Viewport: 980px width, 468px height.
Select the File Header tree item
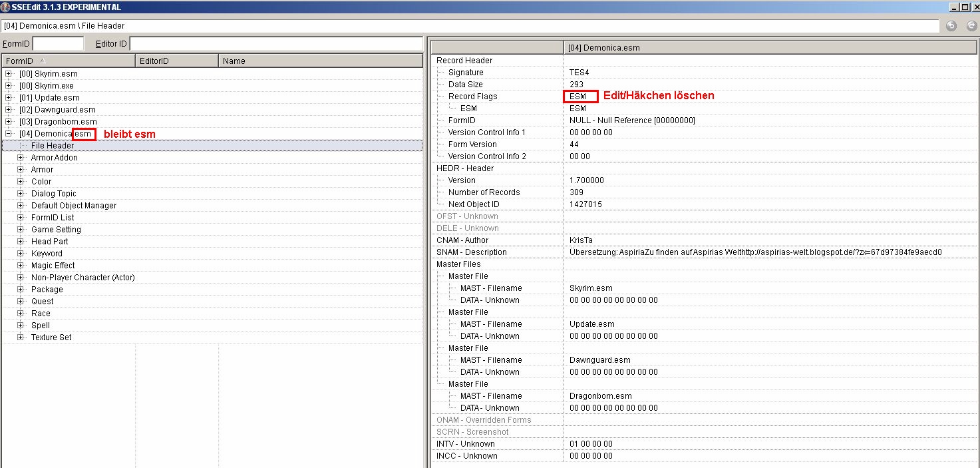tap(53, 146)
